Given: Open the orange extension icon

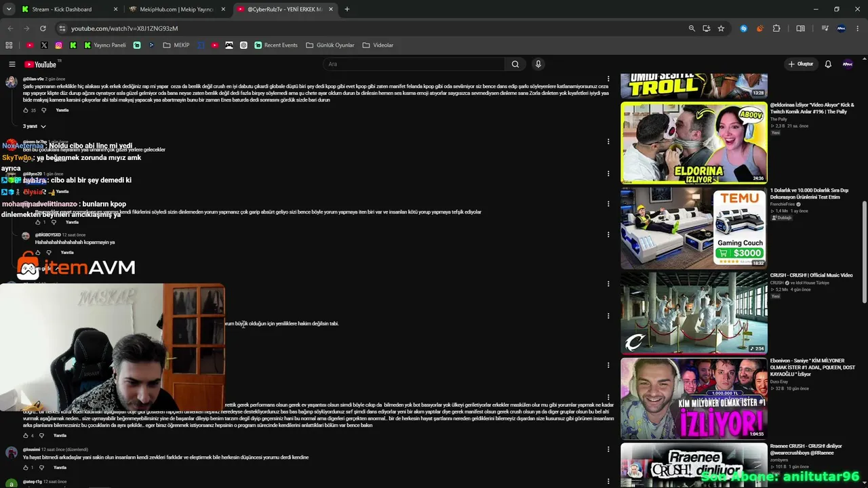Looking at the screenshot, I should point(759,28).
